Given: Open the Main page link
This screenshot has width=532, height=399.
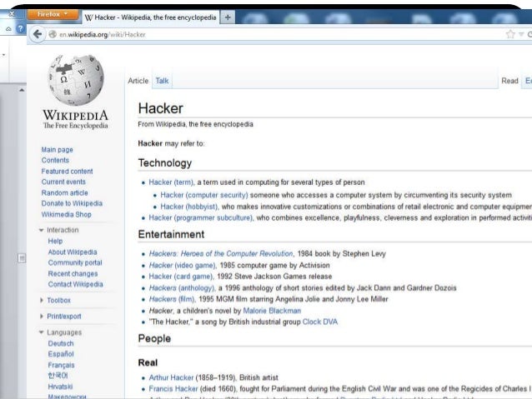Looking at the screenshot, I should [57, 149].
